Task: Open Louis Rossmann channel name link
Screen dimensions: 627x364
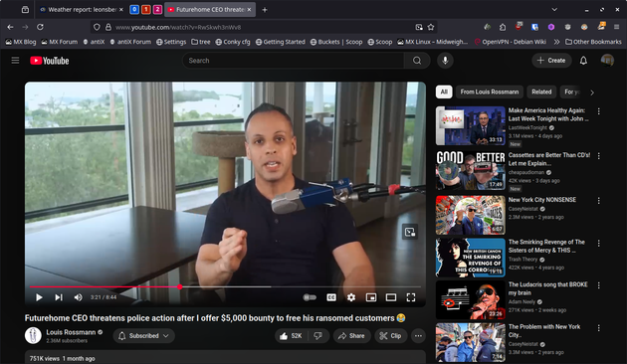Action: pyautogui.click(x=71, y=332)
